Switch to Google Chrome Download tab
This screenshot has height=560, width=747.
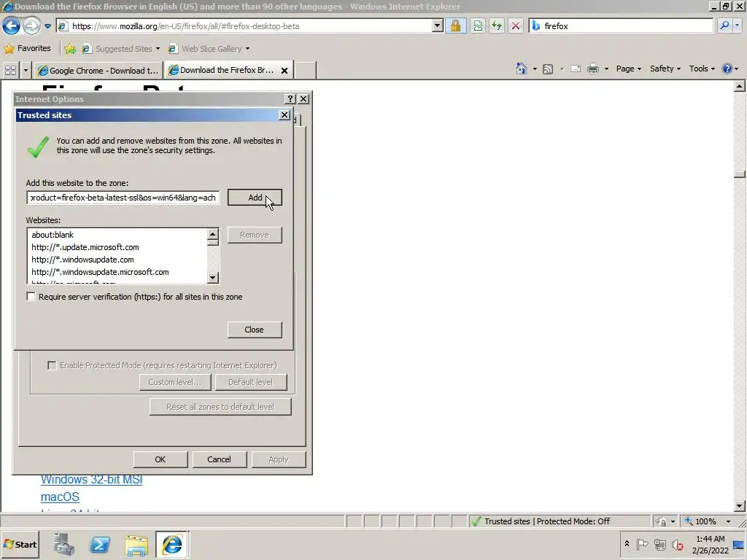(x=98, y=71)
